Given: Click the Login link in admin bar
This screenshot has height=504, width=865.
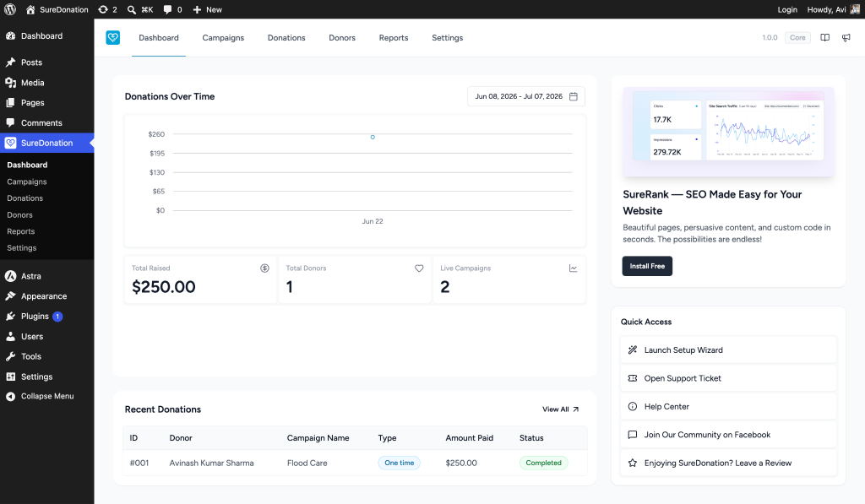Looking at the screenshot, I should tap(787, 9).
